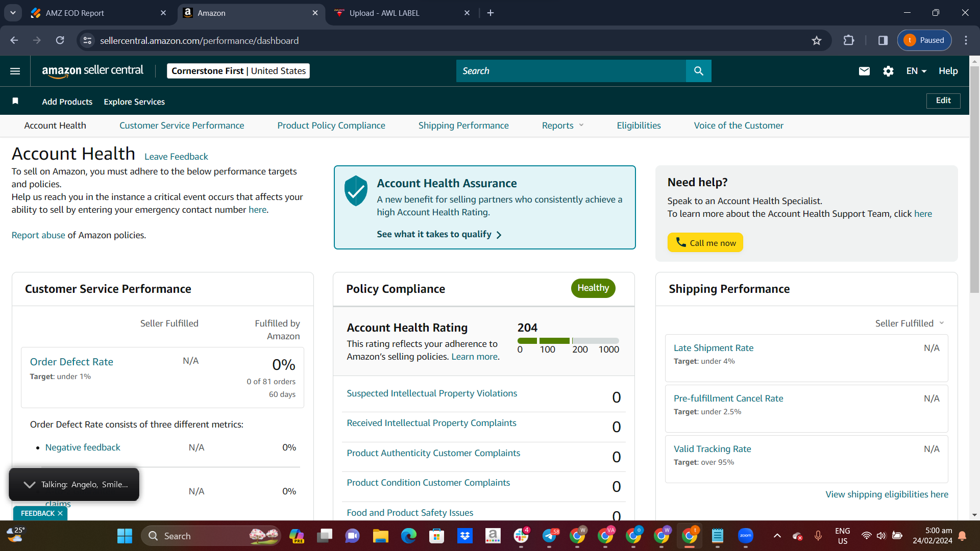This screenshot has width=980, height=551.
Task: Click the Leave Feedback link
Action: (176, 157)
